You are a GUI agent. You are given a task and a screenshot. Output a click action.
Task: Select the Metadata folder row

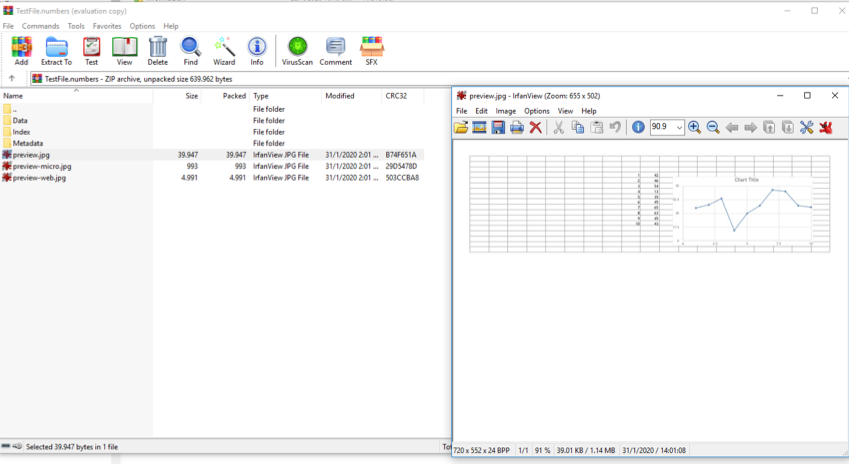click(x=212, y=143)
